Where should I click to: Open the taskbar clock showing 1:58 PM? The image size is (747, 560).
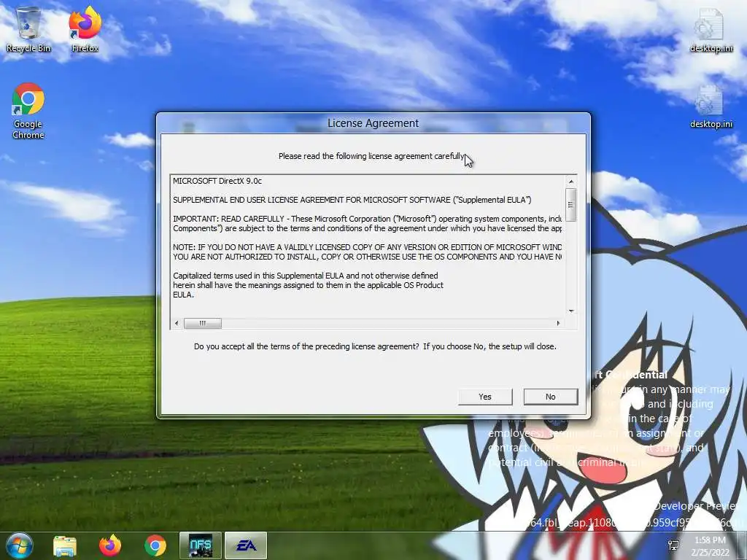[x=710, y=546]
